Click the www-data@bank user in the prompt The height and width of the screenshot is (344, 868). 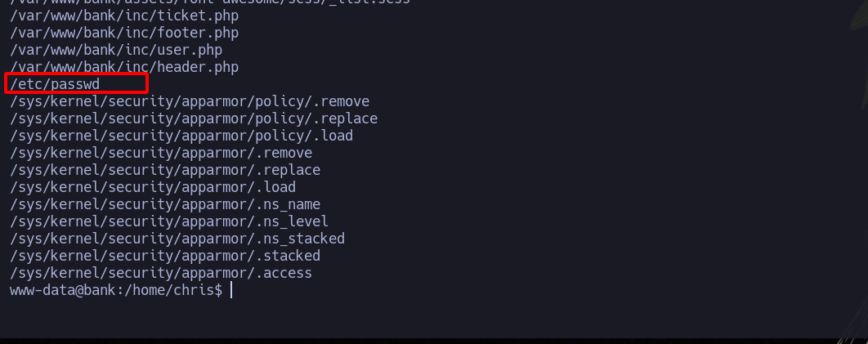tap(51, 290)
